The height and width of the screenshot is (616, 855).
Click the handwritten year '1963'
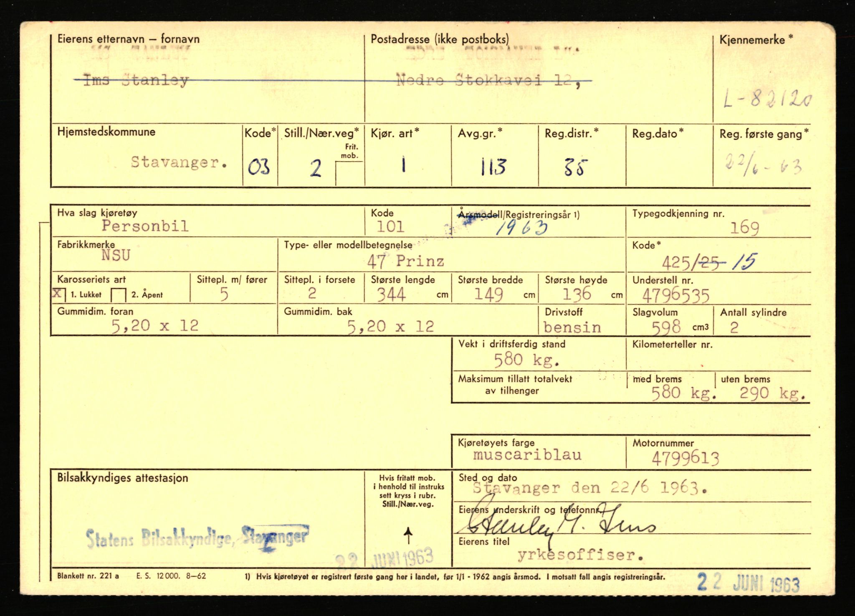(x=522, y=228)
